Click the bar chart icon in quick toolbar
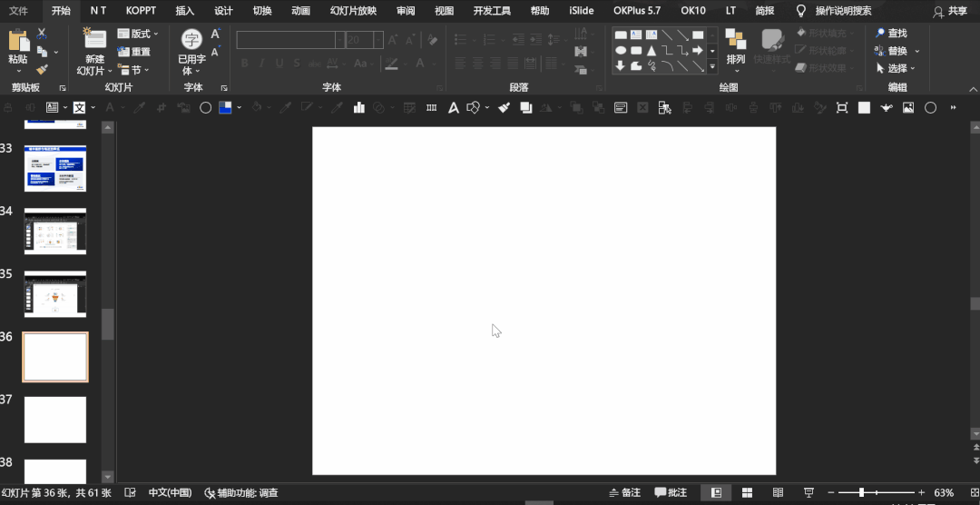 pos(358,108)
